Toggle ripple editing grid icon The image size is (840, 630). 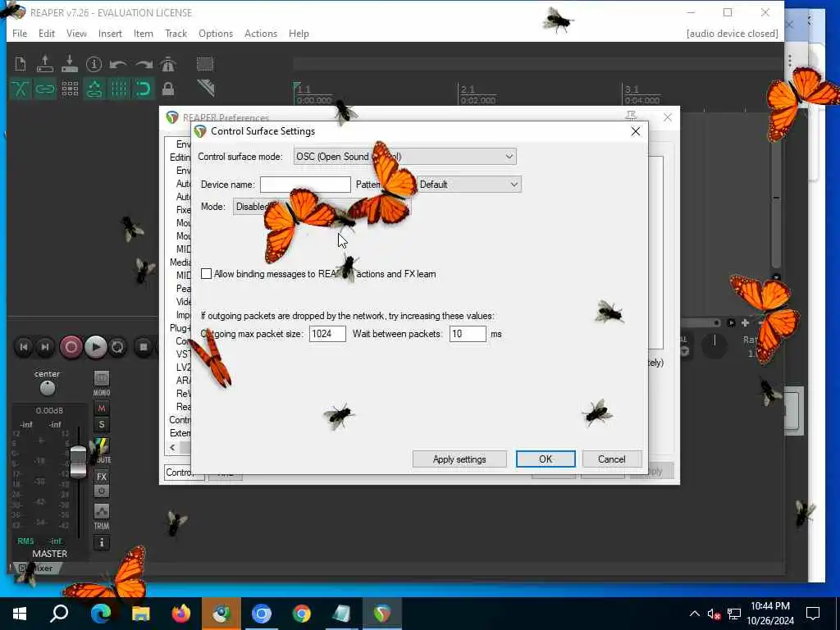pos(70,89)
